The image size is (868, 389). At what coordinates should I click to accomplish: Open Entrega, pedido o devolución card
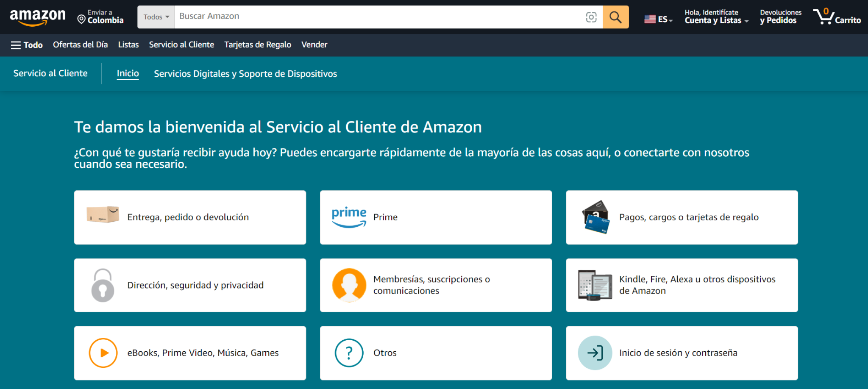click(190, 217)
